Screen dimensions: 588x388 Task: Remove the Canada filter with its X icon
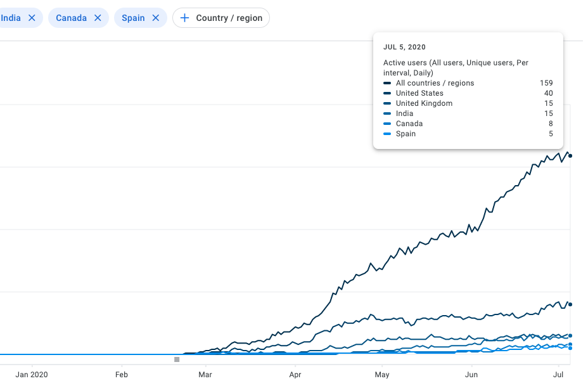(98, 18)
